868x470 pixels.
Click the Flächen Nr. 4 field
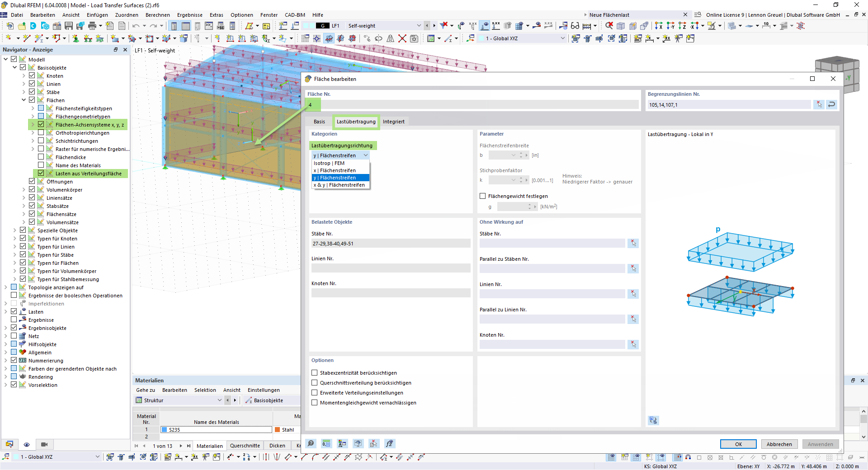pyautogui.click(x=473, y=105)
